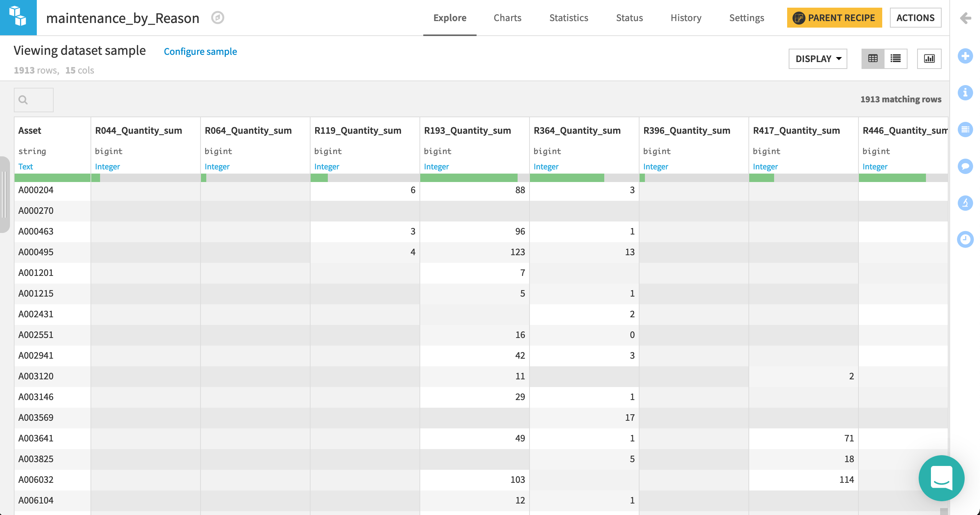Switch to the Charts tab
The width and height of the screenshot is (980, 515).
507,18
